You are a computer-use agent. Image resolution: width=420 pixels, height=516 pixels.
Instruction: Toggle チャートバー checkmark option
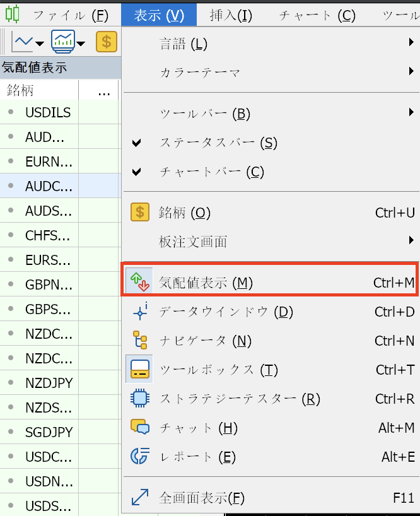click(x=211, y=172)
